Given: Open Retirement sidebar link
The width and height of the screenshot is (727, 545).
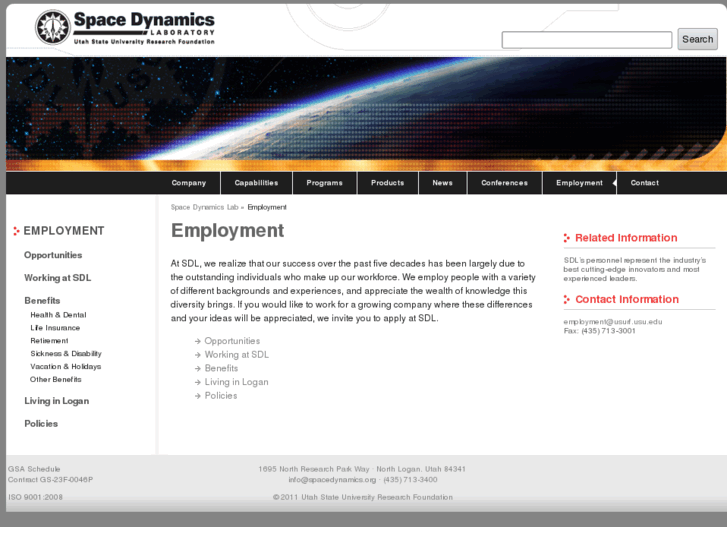Looking at the screenshot, I should (49, 341).
